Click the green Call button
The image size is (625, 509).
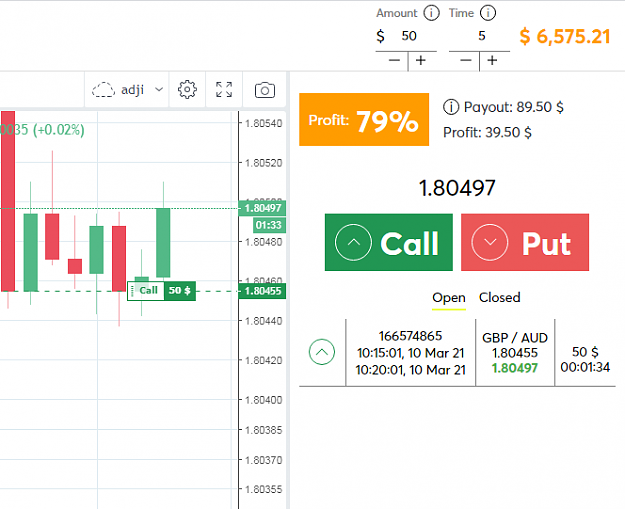[389, 242]
